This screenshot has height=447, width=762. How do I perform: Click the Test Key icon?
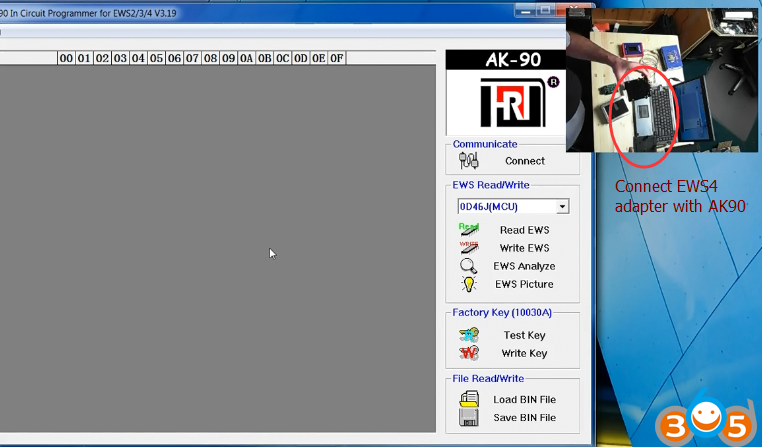tap(469, 335)
